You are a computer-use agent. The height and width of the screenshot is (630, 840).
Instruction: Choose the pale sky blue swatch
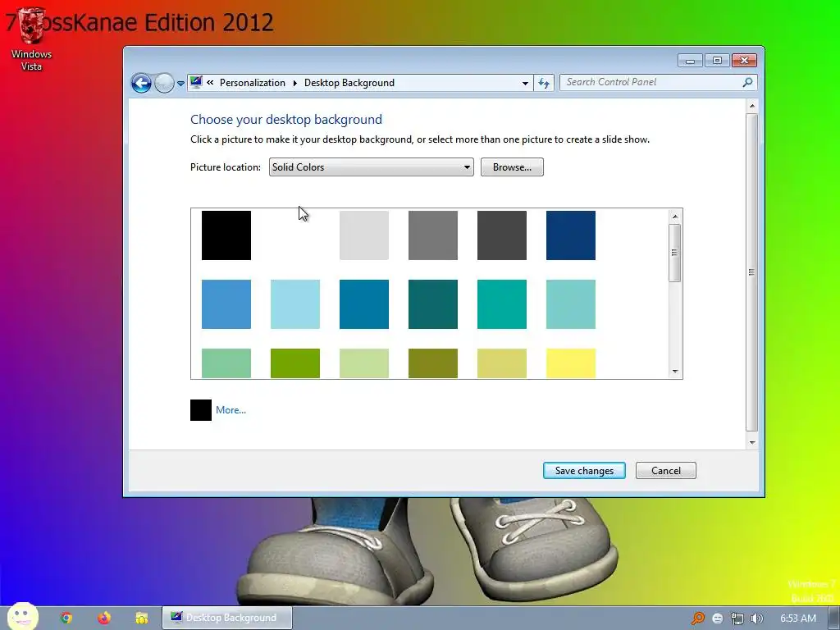(x=295, y=304)
